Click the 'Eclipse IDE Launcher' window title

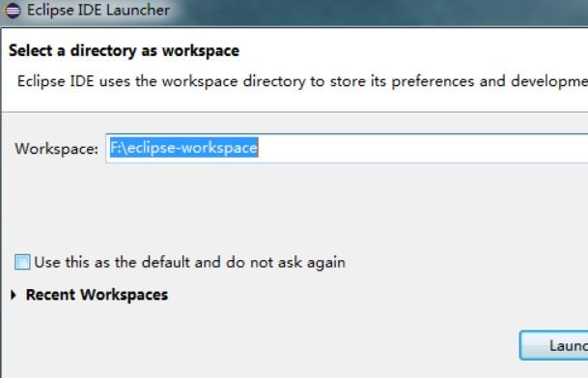point(98,10)
